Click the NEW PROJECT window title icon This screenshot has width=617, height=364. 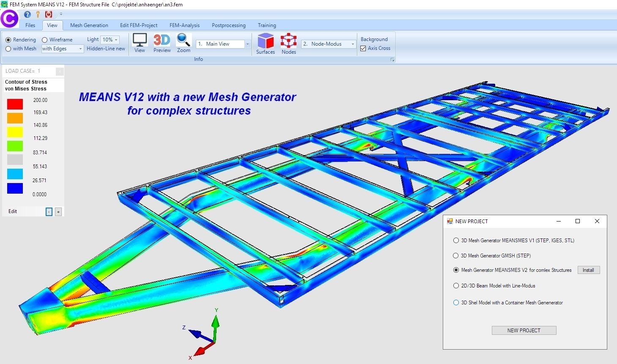pos(450,221)
